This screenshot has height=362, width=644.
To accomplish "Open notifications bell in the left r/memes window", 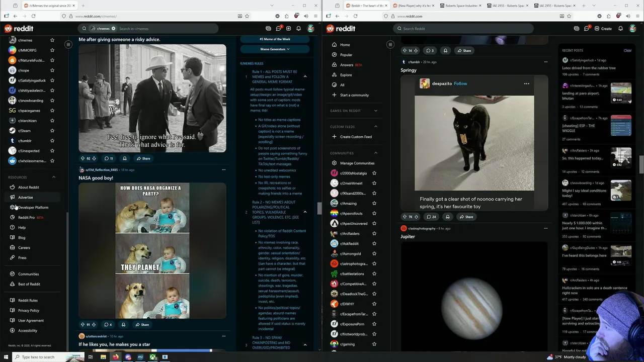I will [x=298, y=29].
